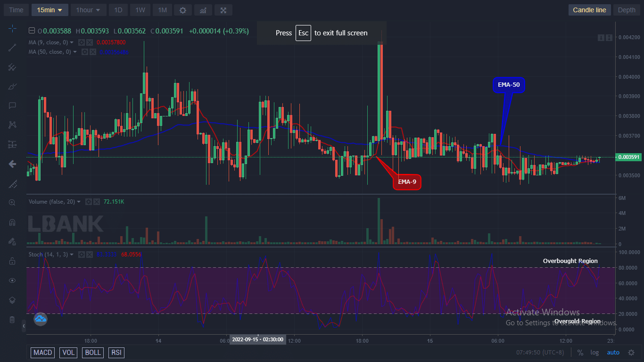Viewport: 644px width, 362px height.
Task: Open Stoch indicator settings gear
Action: tap(82, 255)
